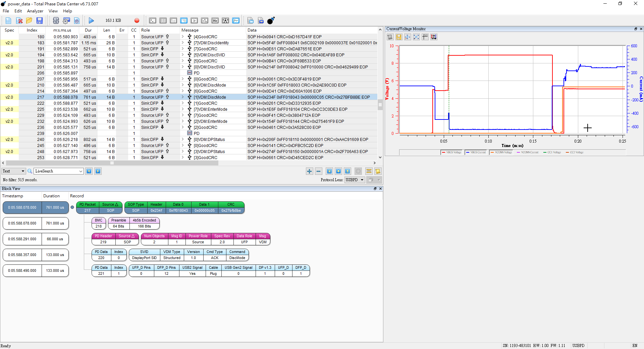The width and height of the screenshot is (644, 349).
Task: Click the Run Capture play button
Action: (91, 20)
